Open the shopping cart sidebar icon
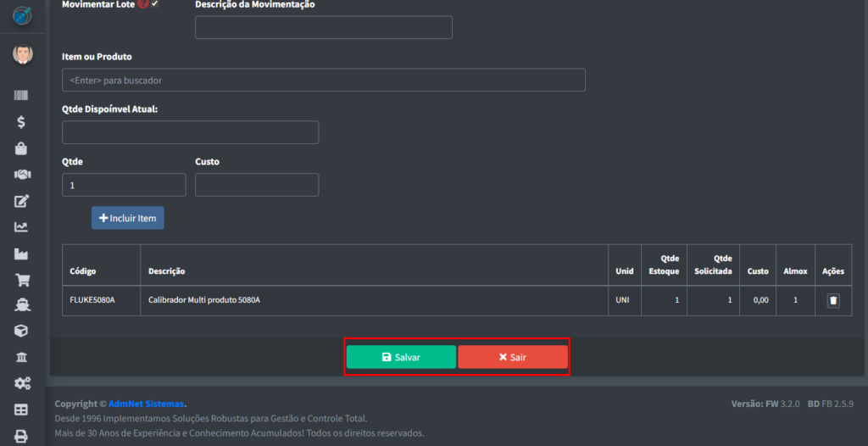Image resolution: width=868 pixels, height=446 pixels. (x=21, y=280)
